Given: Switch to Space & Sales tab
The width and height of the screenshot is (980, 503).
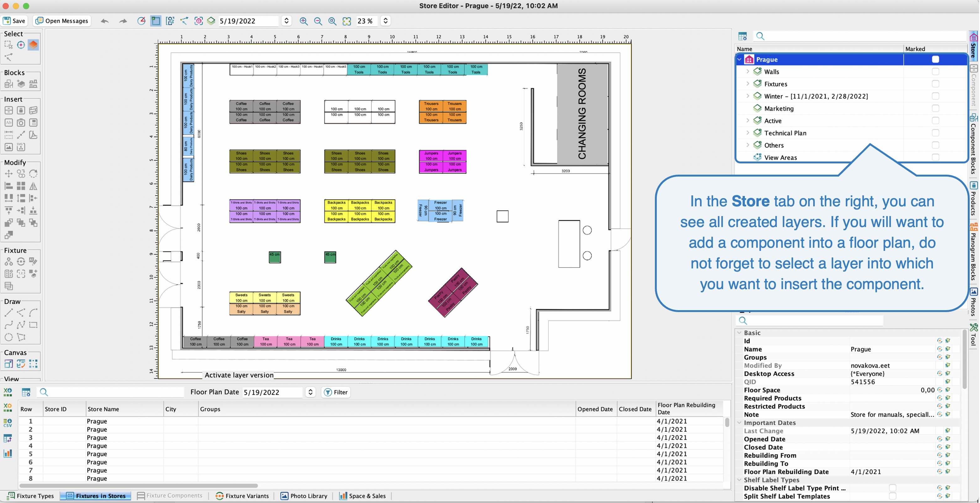Looking at the screenshot, I should [x=362, y=496].
